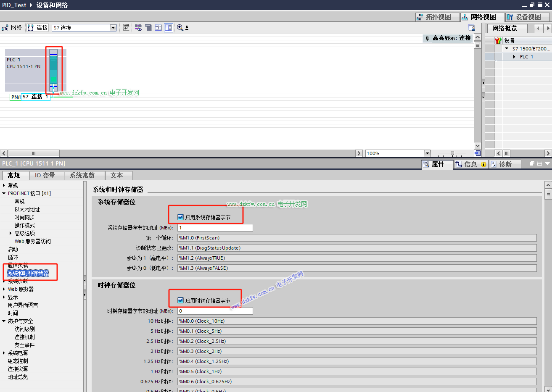Screen dimensions: 552x392
Task: Collapse the 防护与安全 tree node
Action: coord(4,321)
